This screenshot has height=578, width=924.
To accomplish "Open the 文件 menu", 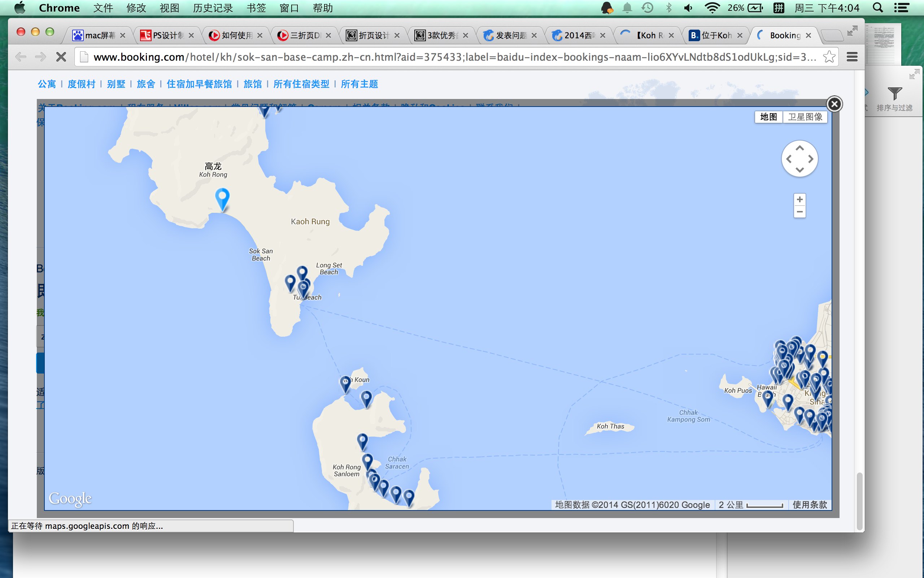I will pyautogui.click(x=103, y=8).
